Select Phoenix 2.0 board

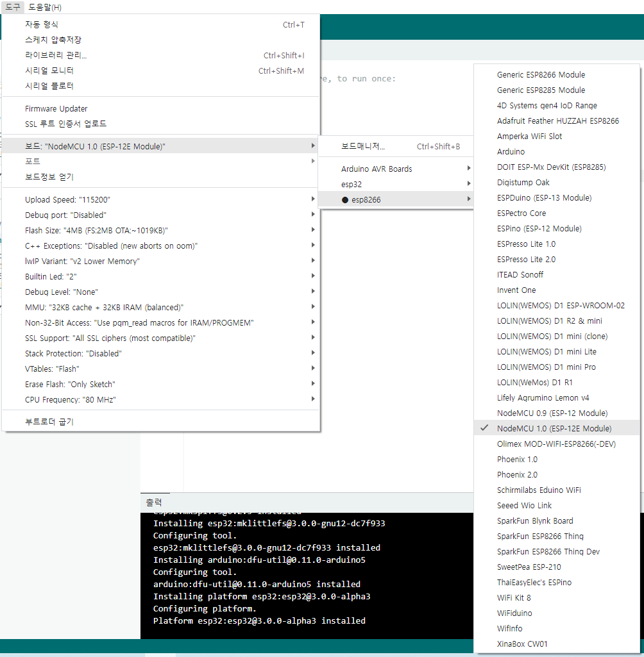coord(557,475)
